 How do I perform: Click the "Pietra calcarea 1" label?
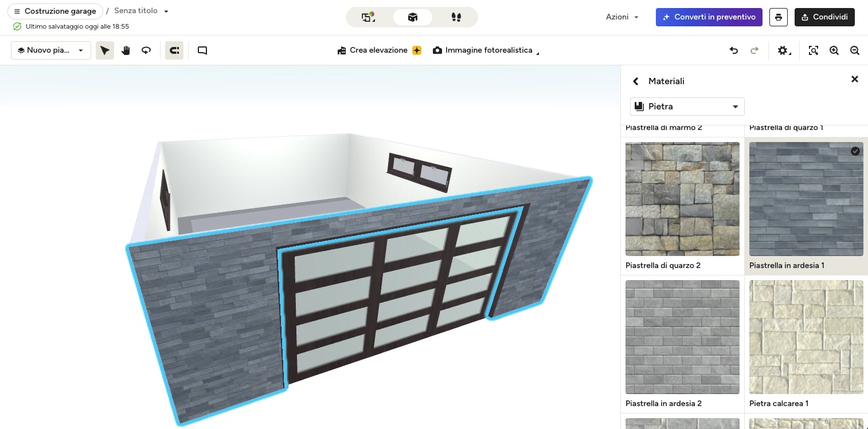click(779, 404)
